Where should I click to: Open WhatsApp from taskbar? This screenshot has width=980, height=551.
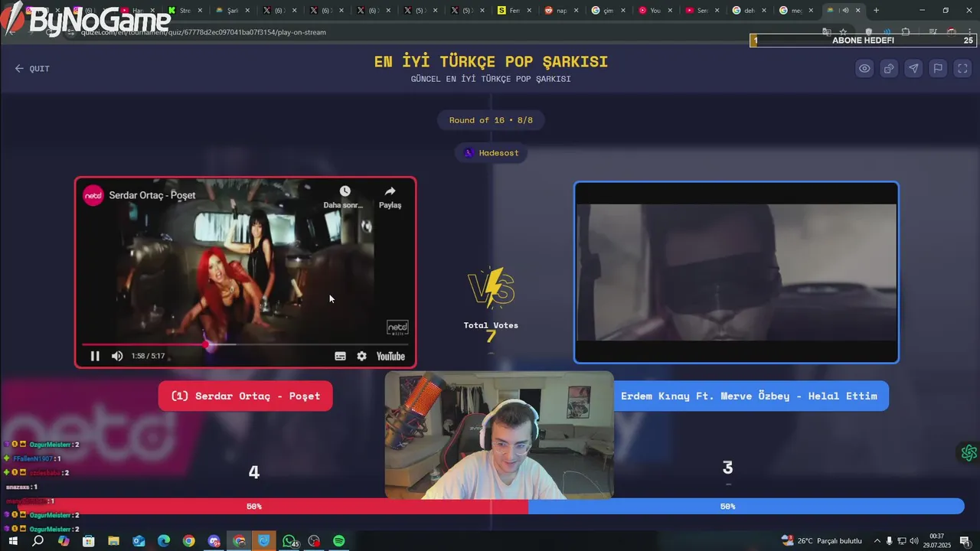tap(289, 541)
